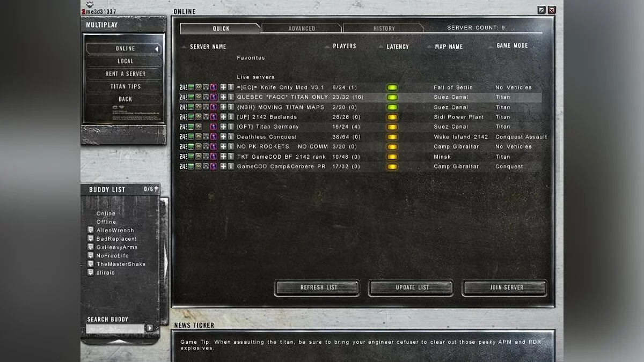
Task: Click message icon beside AllenWrench
Action: click(91, 230)
